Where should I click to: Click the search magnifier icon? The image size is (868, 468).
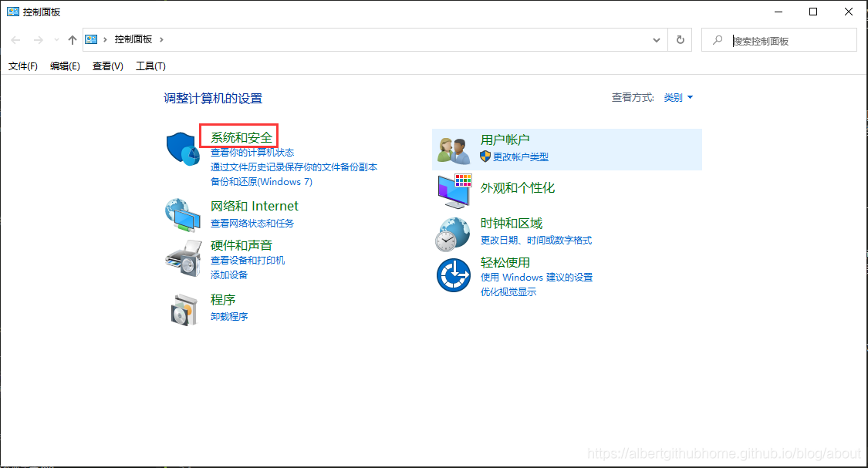718,40
